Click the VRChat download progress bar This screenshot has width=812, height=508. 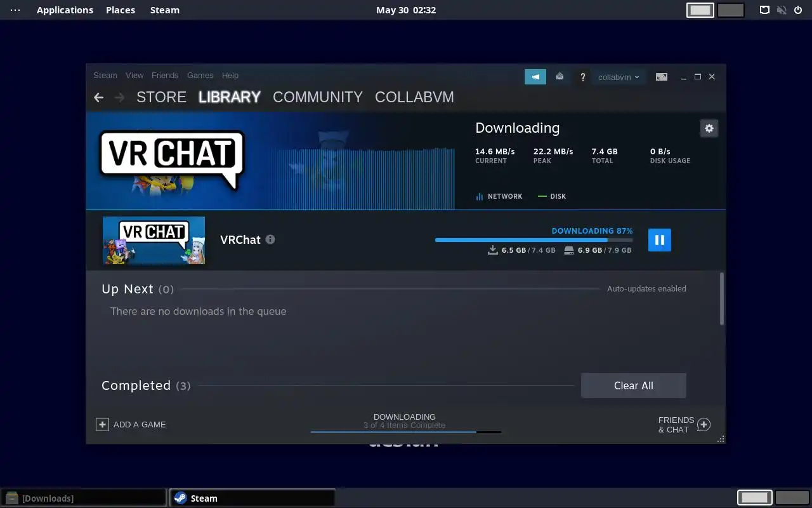[534, 240]
